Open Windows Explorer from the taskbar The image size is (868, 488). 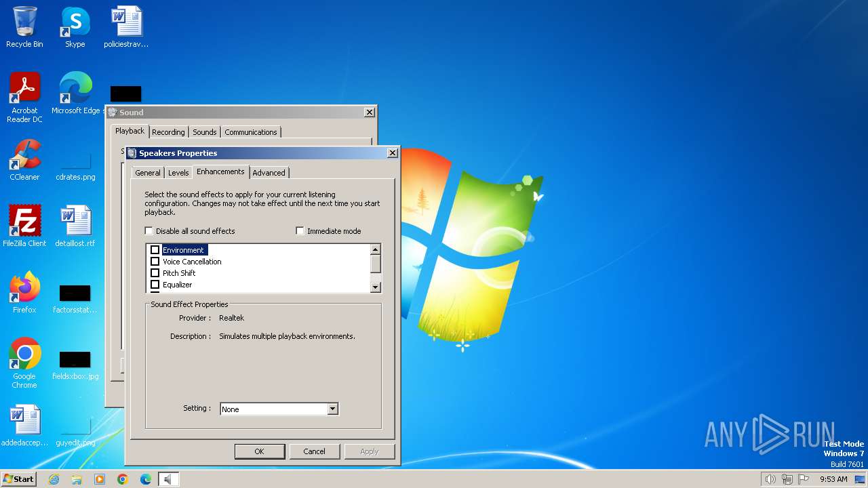(x=77, y=479)
